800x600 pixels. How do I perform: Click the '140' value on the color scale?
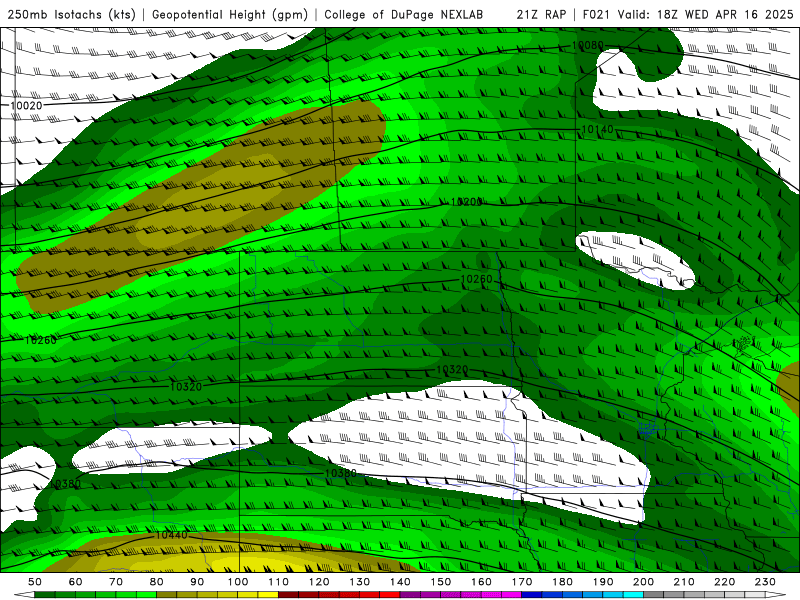click(401, 582)
